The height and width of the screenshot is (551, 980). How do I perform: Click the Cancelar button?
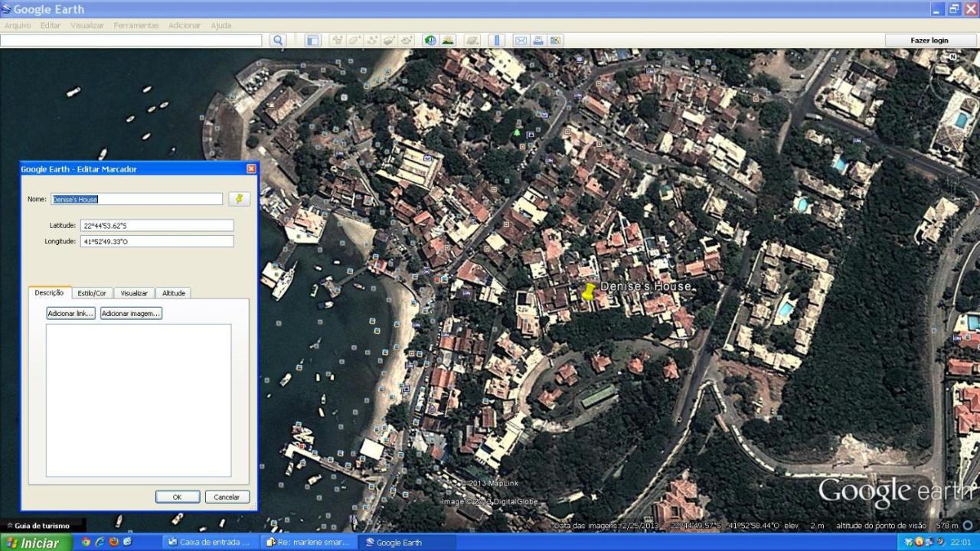(x=227, y=497)
